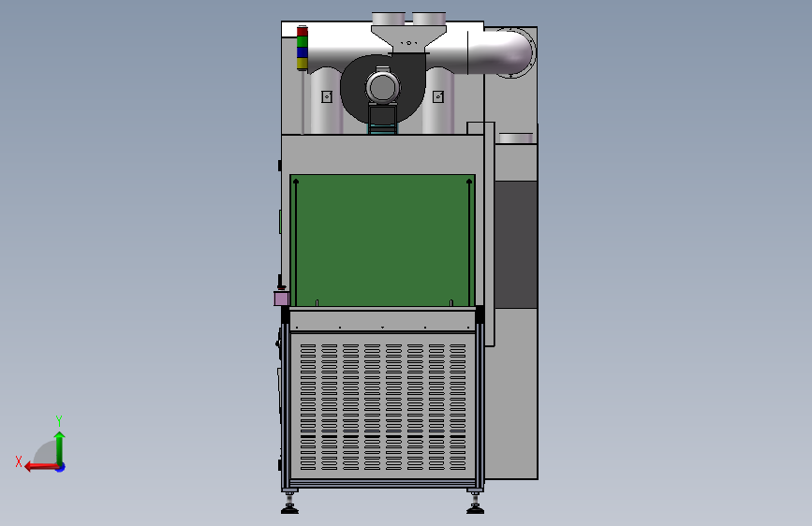Screen dimensions: 812x526
Task: Select the louvered vent grille panel at the bottom
Action: [x=383, y=406]
